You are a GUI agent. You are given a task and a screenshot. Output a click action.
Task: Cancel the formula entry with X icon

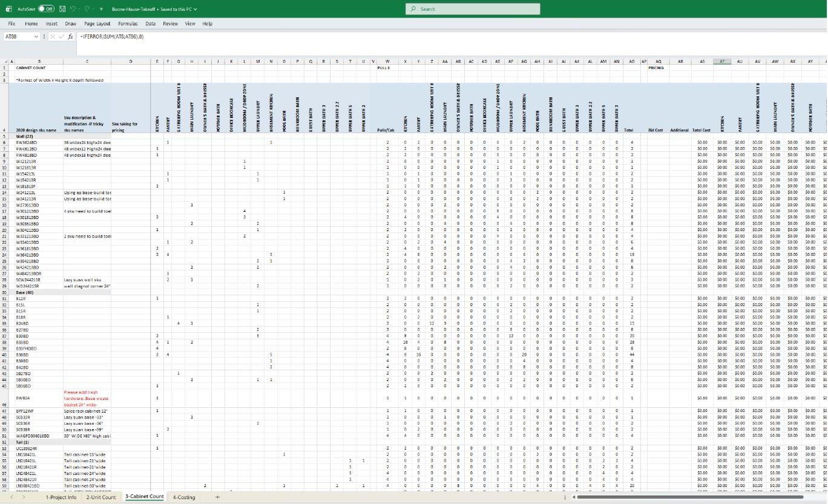53,37
